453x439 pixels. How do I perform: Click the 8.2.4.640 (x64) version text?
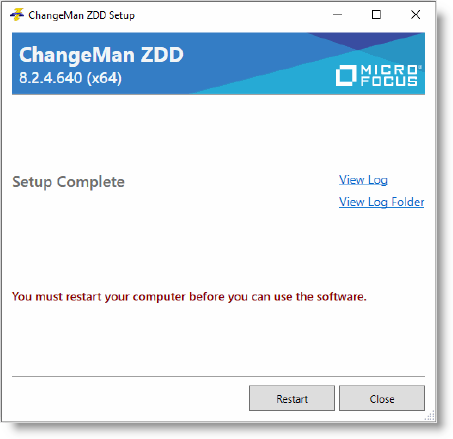coord(70,78)
